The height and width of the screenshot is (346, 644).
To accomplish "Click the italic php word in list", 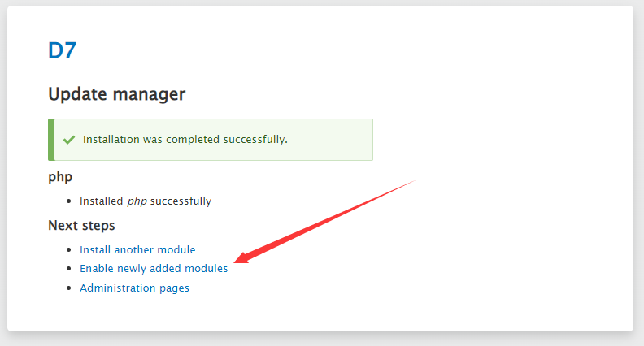I will point(137,201).
